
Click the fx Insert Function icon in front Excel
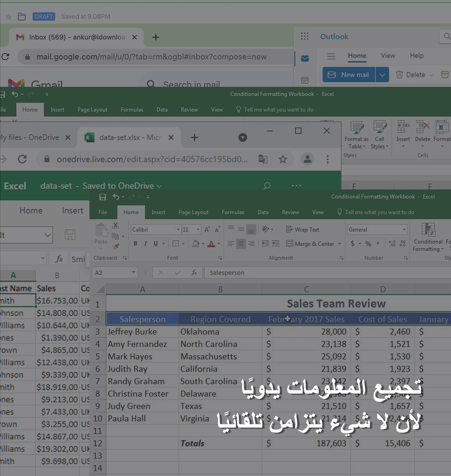click(x=194, y=272)
